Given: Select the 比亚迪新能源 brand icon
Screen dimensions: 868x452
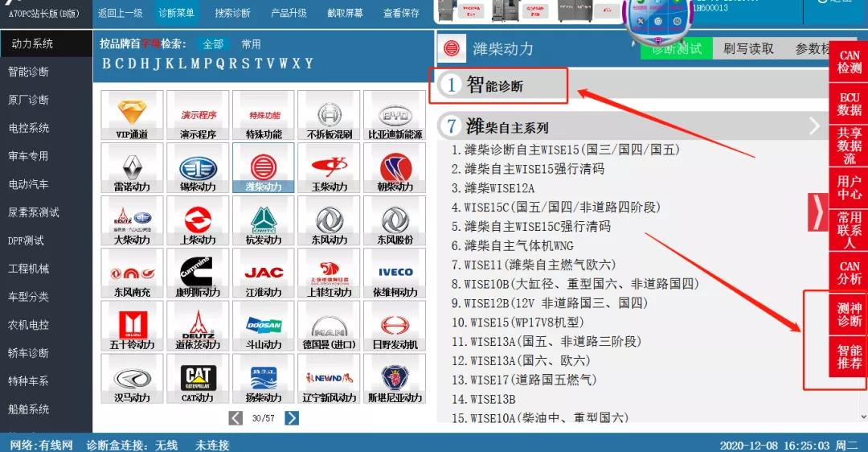Looking at the screenshot, I should 395,115.
